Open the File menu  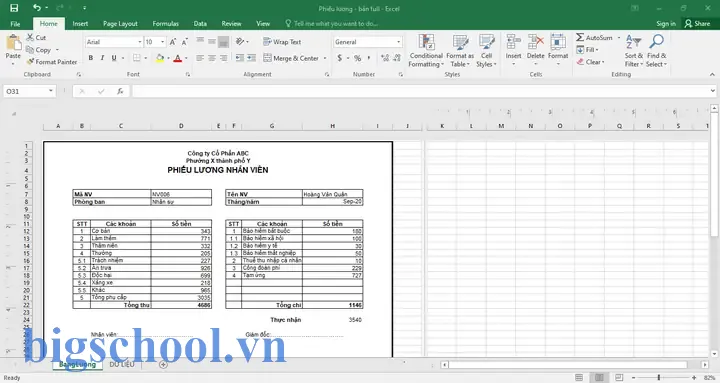tap(15, 23)
